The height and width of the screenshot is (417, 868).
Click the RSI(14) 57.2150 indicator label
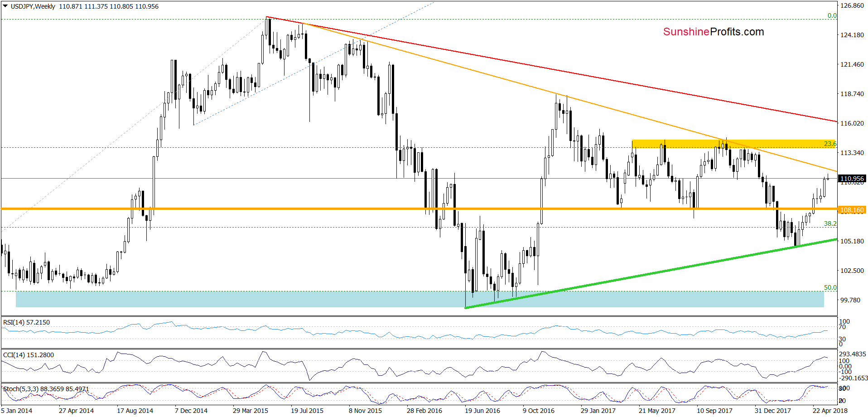coord(27,322)
